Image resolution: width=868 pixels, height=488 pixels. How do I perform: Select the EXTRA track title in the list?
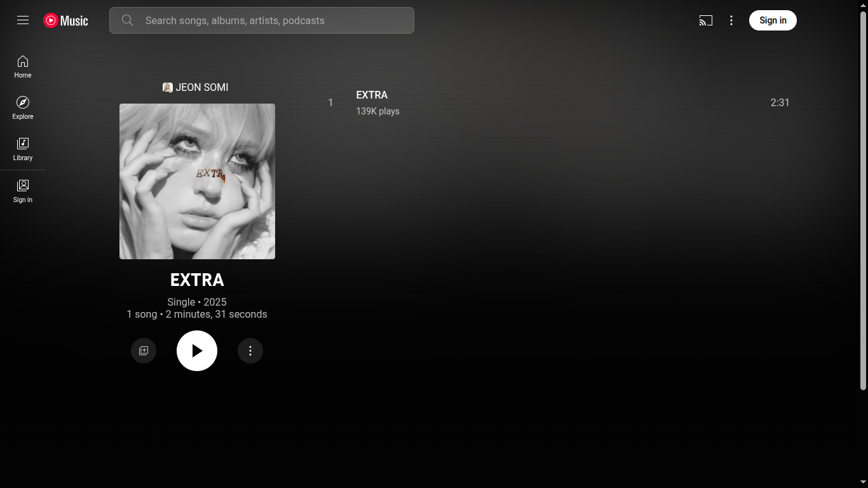[x=372, y=95]
